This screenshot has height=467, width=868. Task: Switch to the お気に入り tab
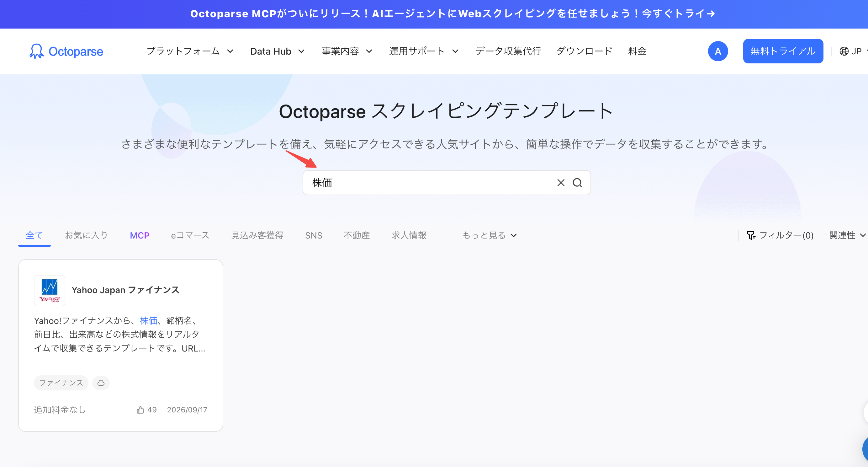coord(86,235)
